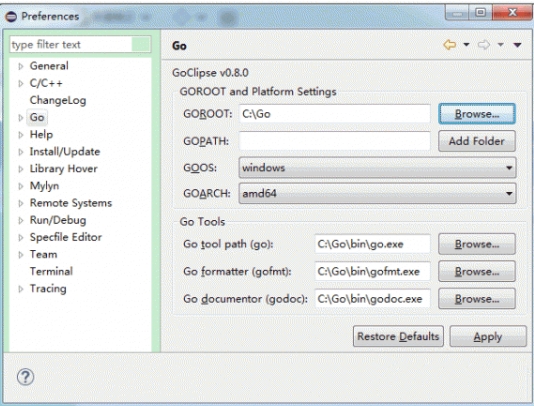The width and height of the screenshot is (534, 406).
Task: Expand the General tree node
Action: pos(21,66)
